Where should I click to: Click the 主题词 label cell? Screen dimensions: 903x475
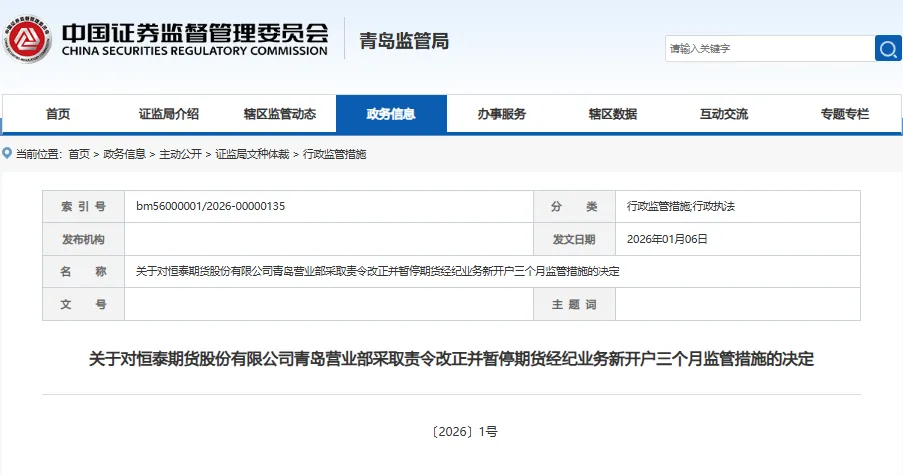pyautogui.click(x=574, y=304)
